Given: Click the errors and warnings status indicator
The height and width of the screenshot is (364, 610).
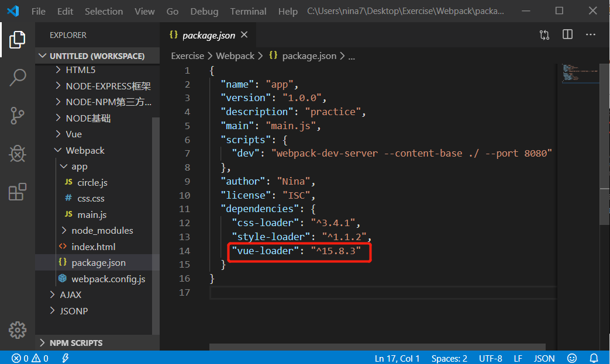Looking at the screenshot, I should [30, 358].
